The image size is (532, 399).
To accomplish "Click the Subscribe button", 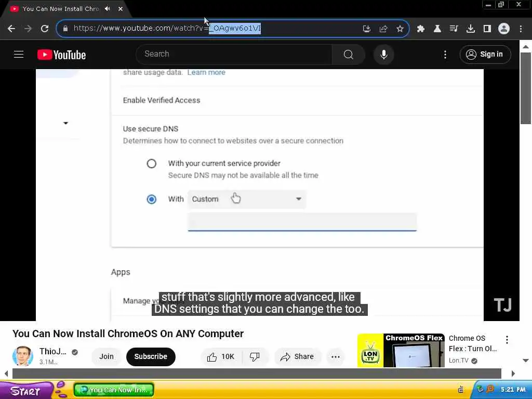I will pos(151,356).
